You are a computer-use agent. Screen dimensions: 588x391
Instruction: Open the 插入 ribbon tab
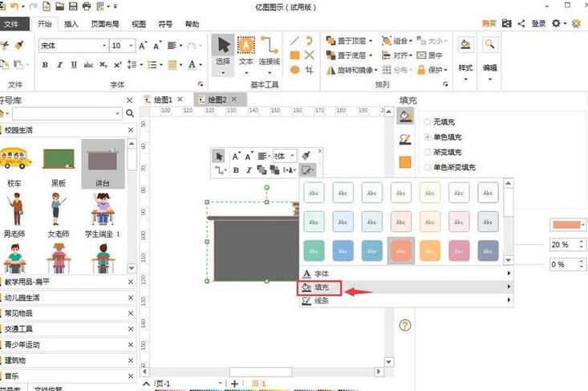(x=71, y=24)
